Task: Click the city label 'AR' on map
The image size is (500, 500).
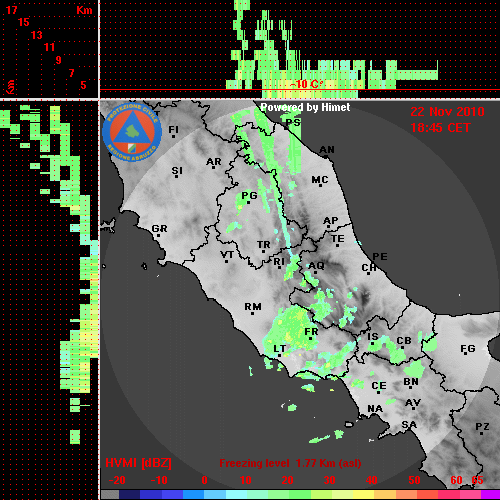Action: 214,162
